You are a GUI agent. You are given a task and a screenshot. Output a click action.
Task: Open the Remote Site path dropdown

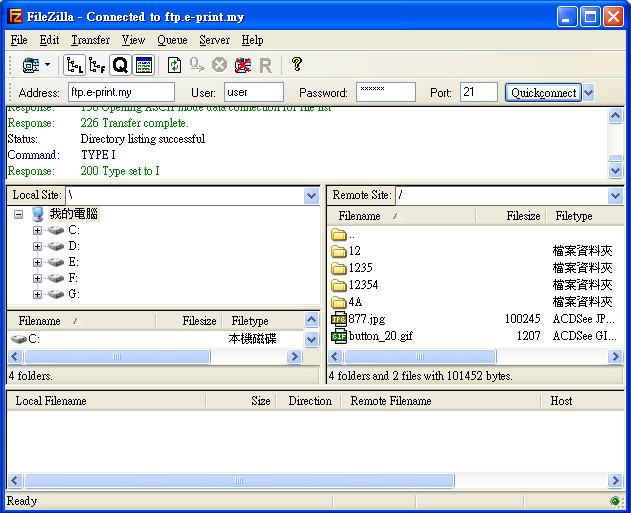coord(615,196)
